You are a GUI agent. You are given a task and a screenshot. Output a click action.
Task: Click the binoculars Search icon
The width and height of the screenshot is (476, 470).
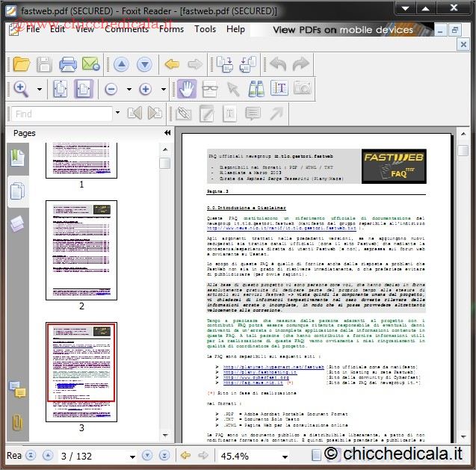(256, 89)
